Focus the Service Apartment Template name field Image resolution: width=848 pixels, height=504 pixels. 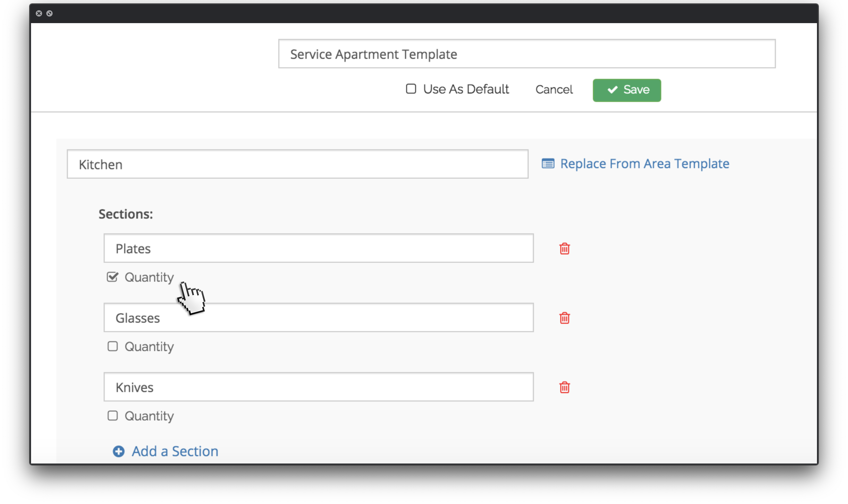click(527, 54)
